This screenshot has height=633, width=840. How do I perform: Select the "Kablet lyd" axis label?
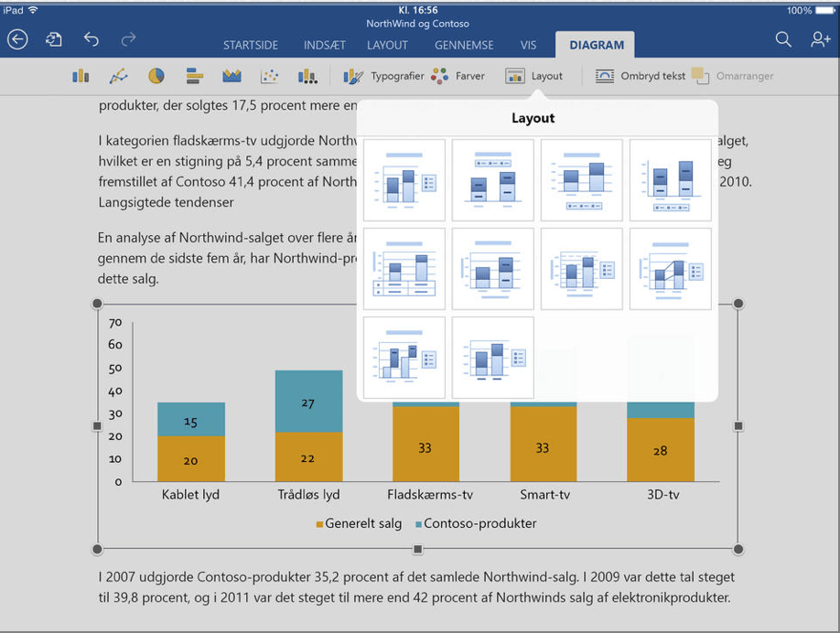[x=190, y=495]
